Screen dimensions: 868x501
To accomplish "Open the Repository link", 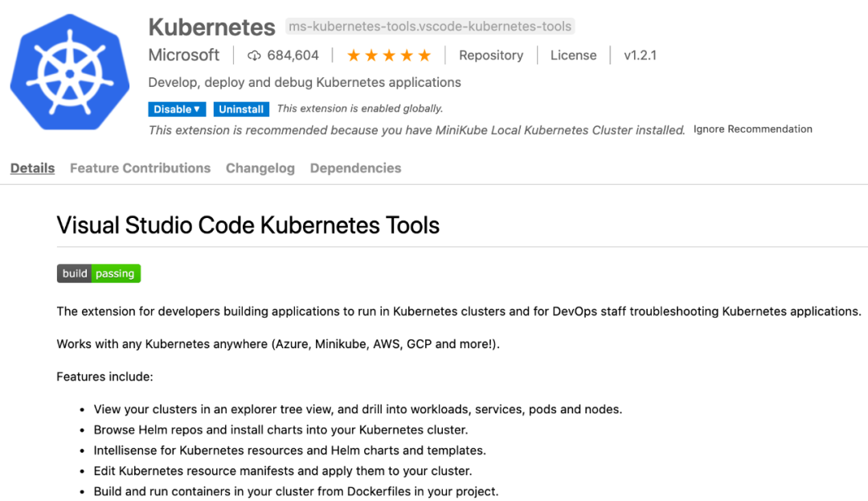I will (x=491, y=55).
